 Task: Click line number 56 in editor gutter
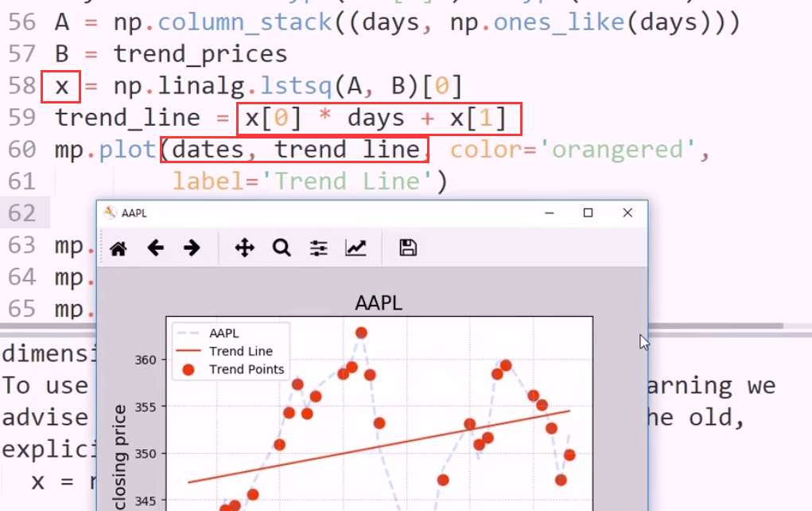point(22,23)
